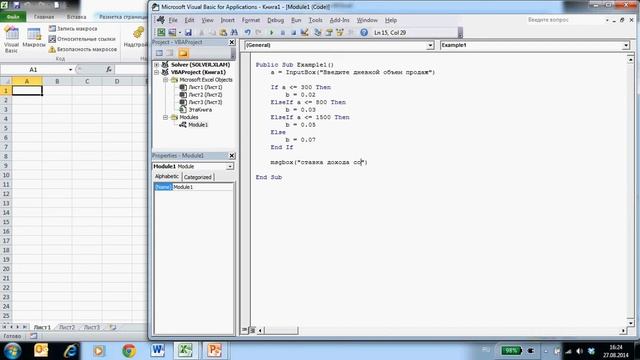
Task: Click the Properties Window toolbar icon
Action: (x=329, y=32)
